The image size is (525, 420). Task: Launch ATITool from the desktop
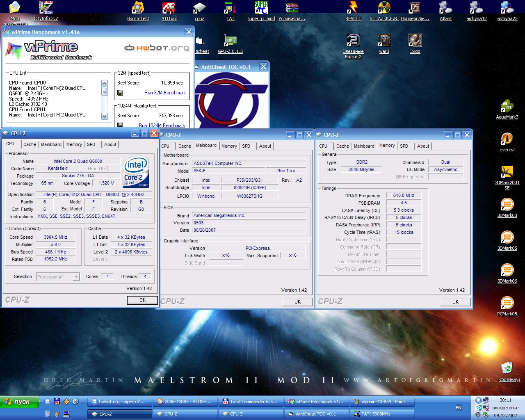169,11
